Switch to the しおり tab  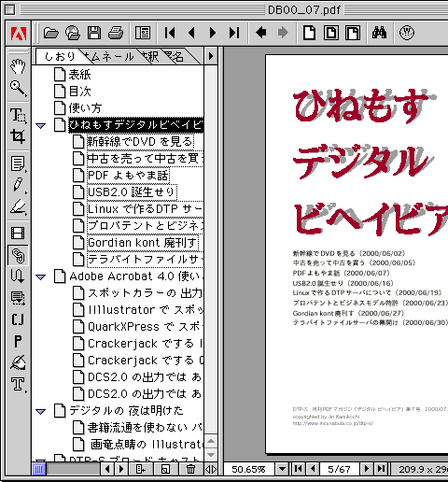tap(60, 56)
